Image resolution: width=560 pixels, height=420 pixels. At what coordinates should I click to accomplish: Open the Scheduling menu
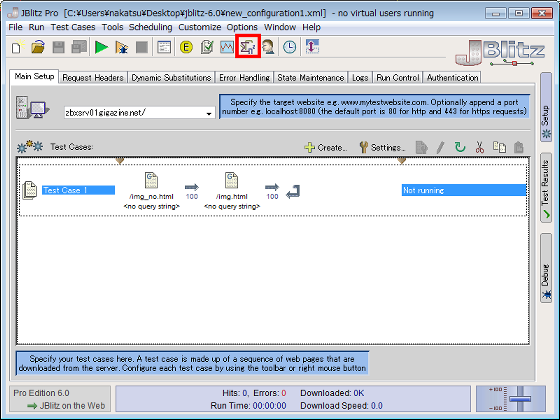(150, 27)
